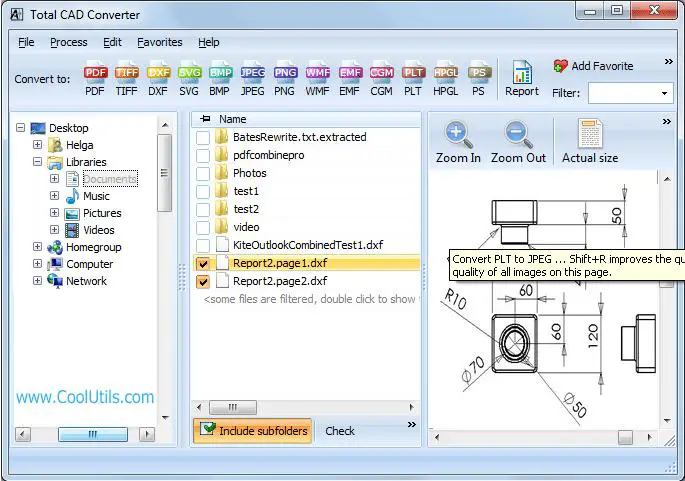Collapse the Libraries node
685x481 pixels.
[x=38, y=162]
